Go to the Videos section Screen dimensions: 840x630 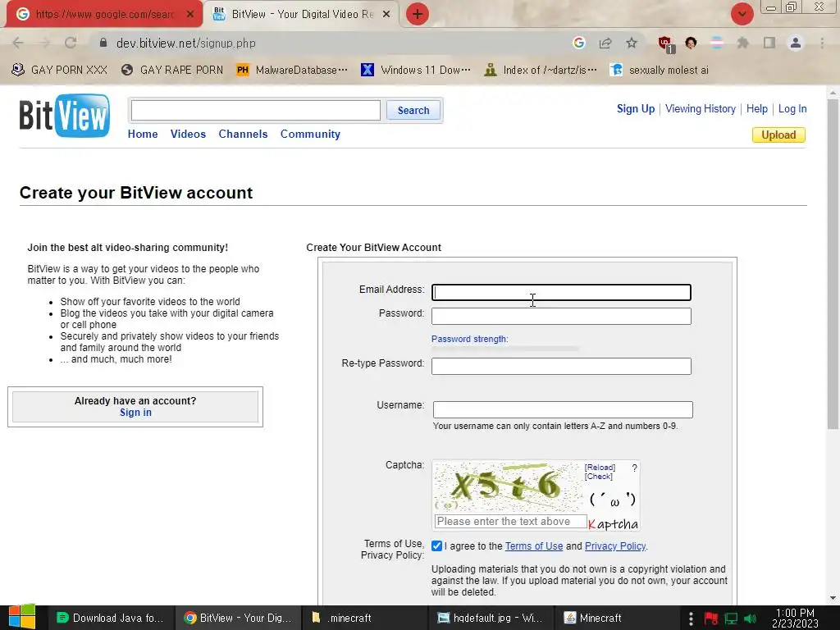point(188,134)
